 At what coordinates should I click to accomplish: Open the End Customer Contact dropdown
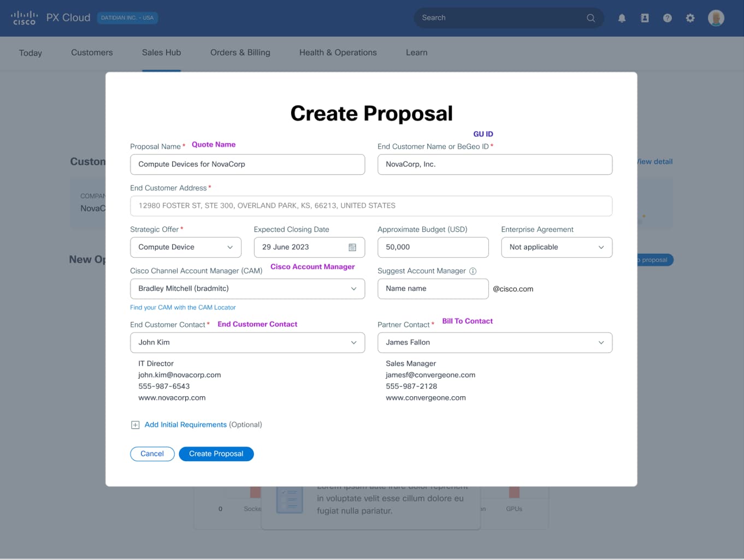247,343
